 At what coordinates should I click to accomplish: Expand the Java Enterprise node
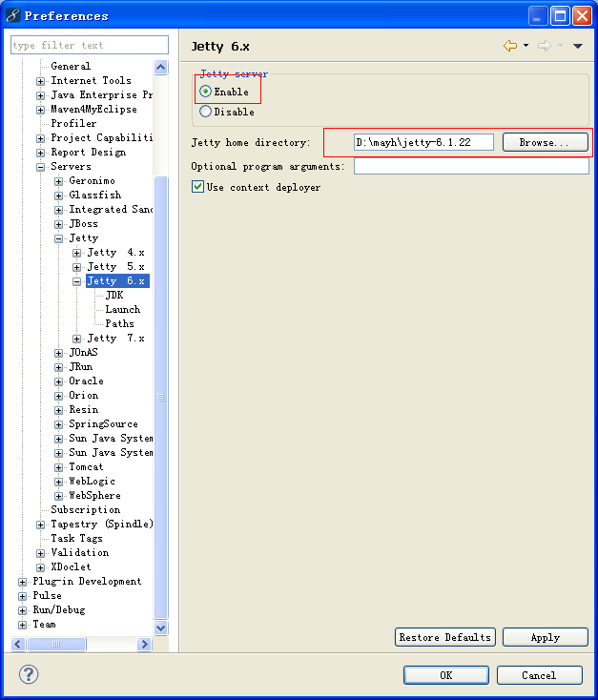(41, 95)
